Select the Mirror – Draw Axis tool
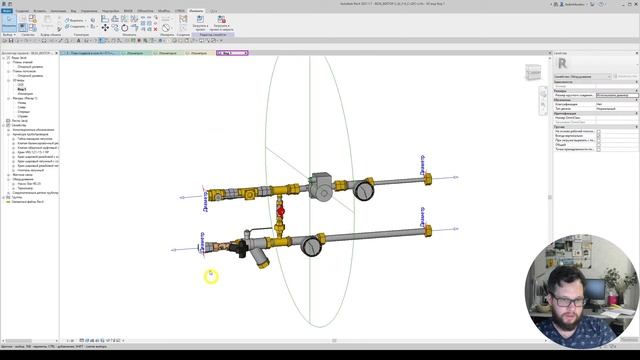 tap(134, 19)
